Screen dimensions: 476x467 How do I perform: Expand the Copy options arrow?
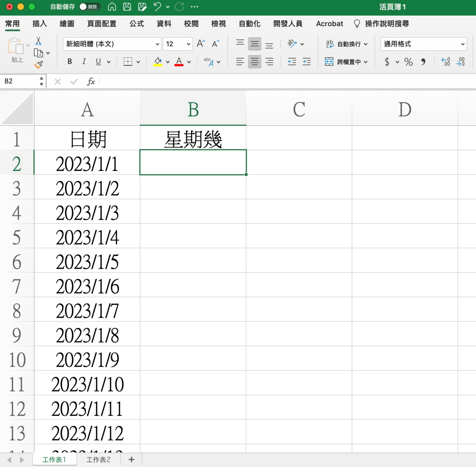click(48, 53)
